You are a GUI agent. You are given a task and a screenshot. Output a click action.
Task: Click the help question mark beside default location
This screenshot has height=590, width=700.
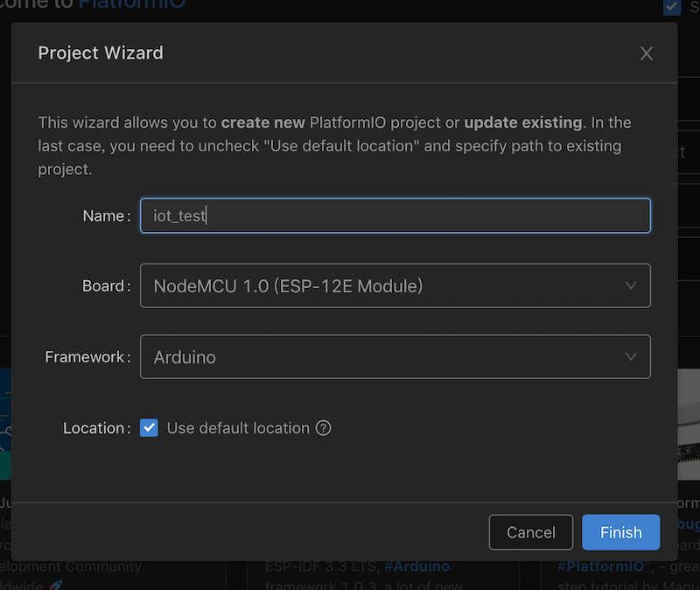324,428
